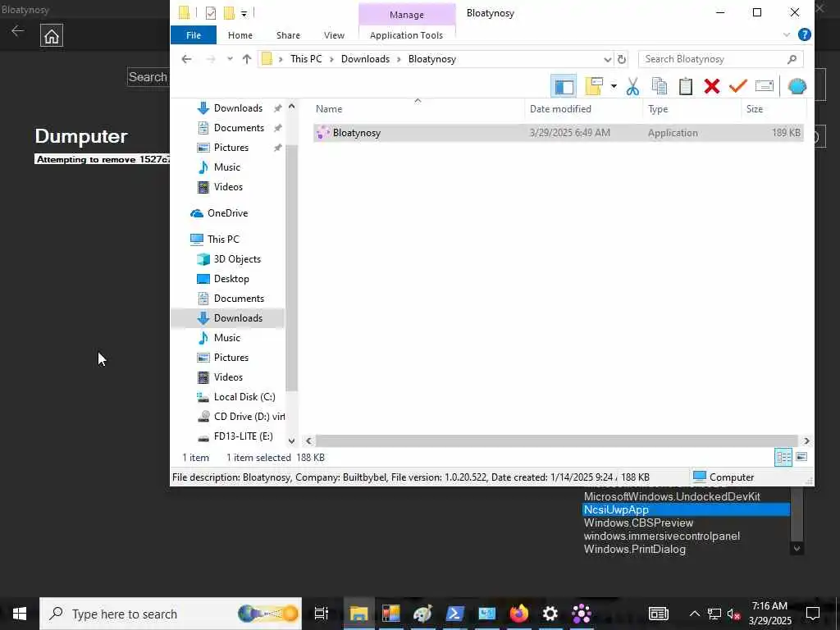Expand the chevron after This PC breadcrumb
Viewport: 840px width, 630px height.
331,59
